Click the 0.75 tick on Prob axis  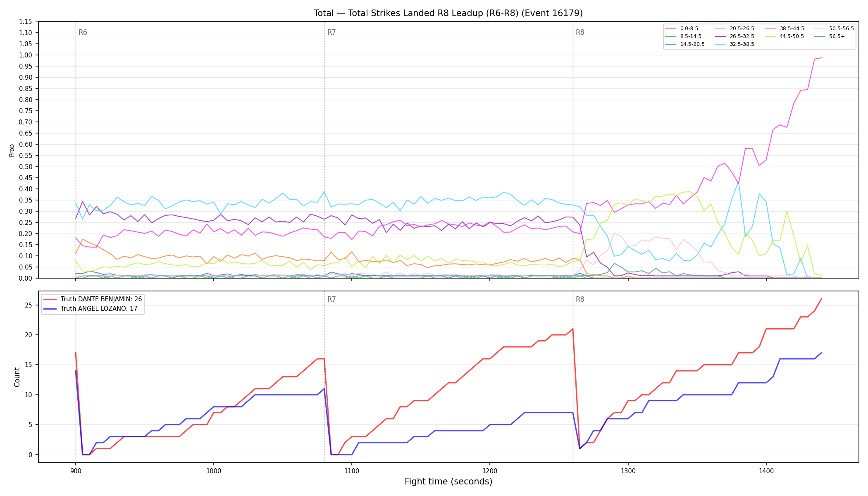tap(25, 111)
